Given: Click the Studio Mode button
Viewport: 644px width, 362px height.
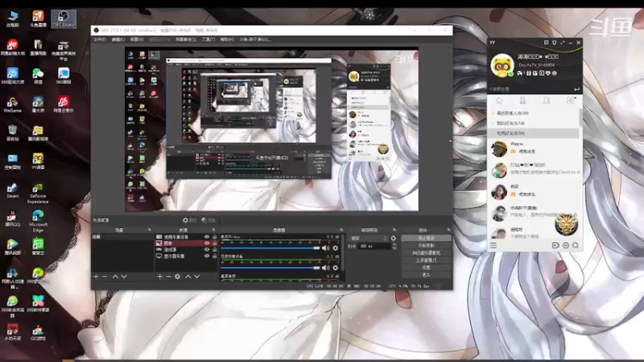Looking at the screenshot, I should (426, 260).
